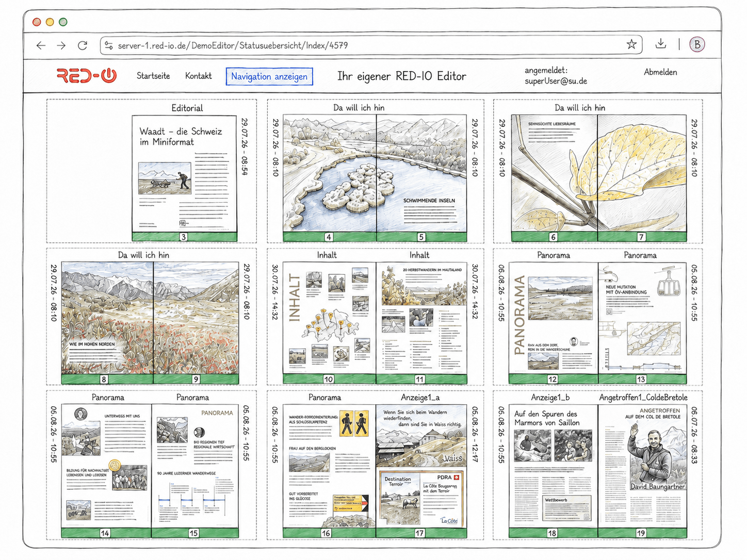Open Inhalt page 11 thumbnail
Viewport: 747px width, 560px height.
[421, 322]
